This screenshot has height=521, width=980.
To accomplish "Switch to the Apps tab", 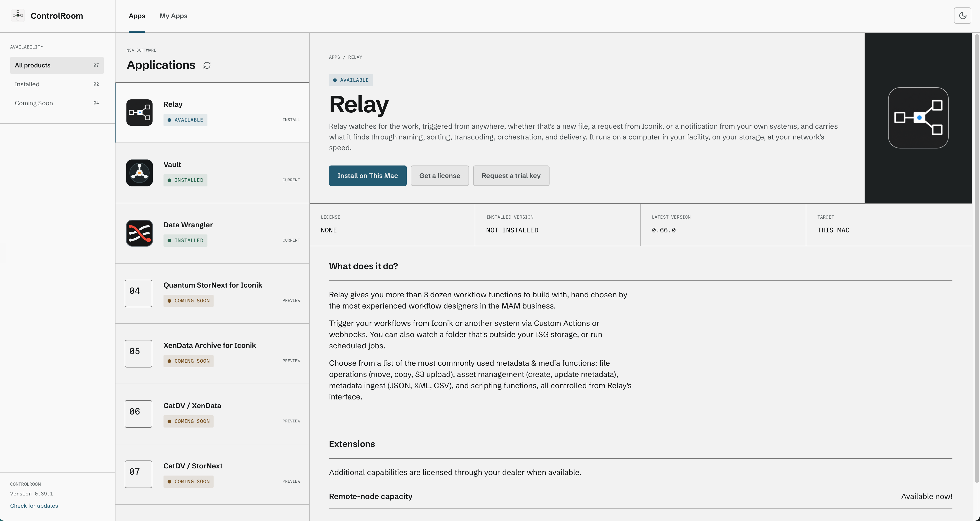I will click(x=137, y=16).
